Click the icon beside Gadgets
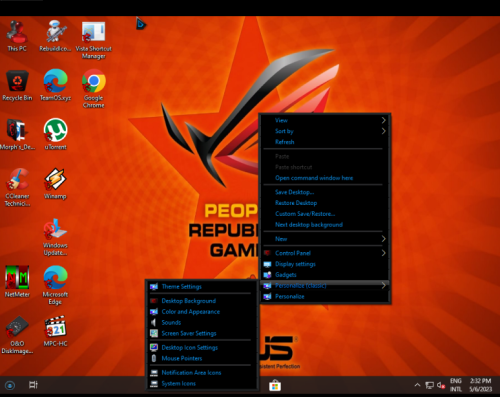This screenshot has width=500, height=397. pos(267,275)
